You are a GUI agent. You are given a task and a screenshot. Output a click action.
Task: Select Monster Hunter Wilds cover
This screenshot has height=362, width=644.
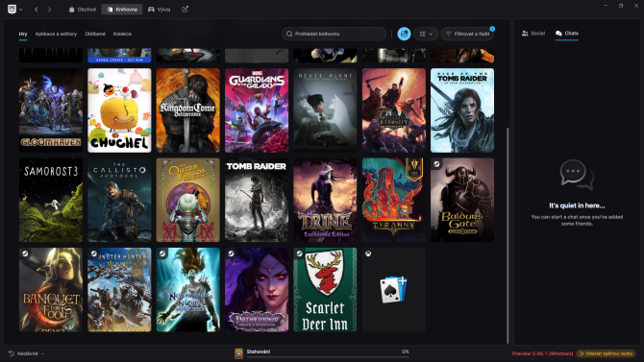[119, 290]
